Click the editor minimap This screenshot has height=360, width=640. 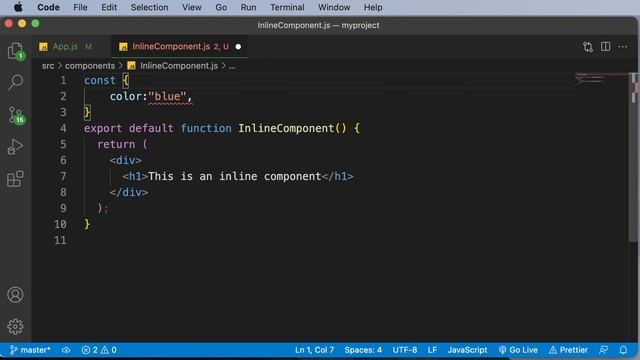click(601, 79)
